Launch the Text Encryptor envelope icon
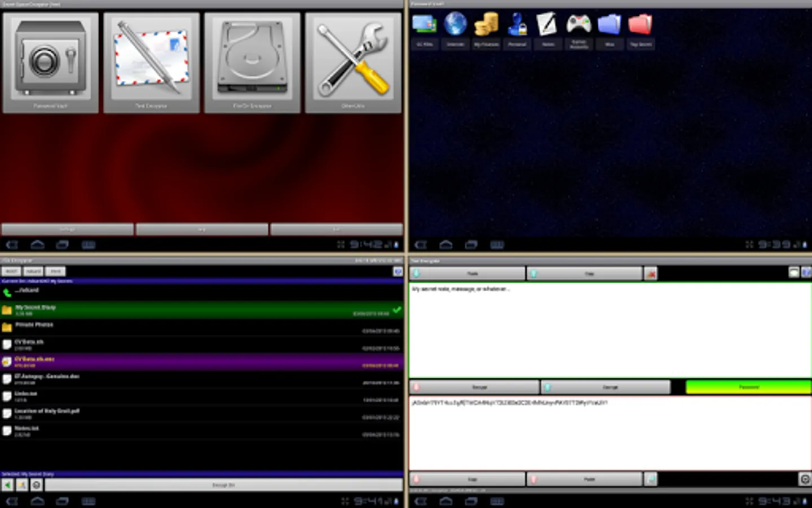Viewport: 812px width, 508px height. pos(151,62)
